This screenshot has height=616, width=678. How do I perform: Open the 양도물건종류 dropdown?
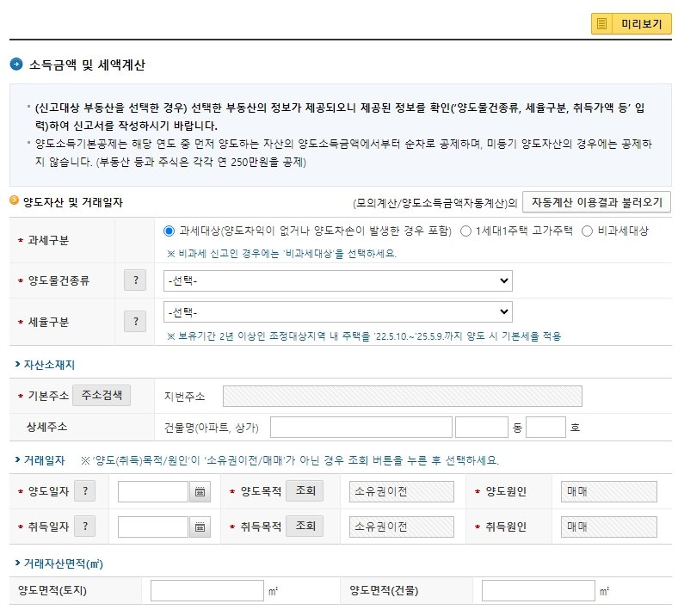(x=337, y=281)
